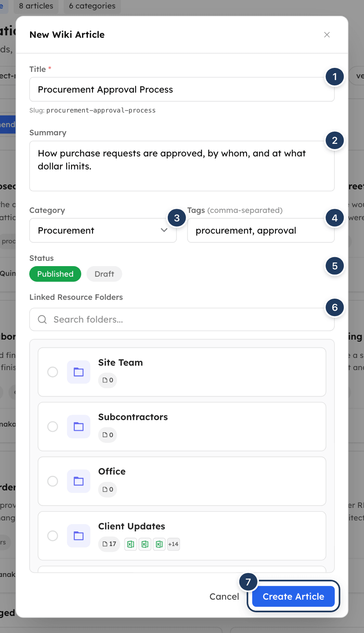The height and width of the screenshot is (633, 364).
Task: Focus the Search folders input
Action: (182, 319)
